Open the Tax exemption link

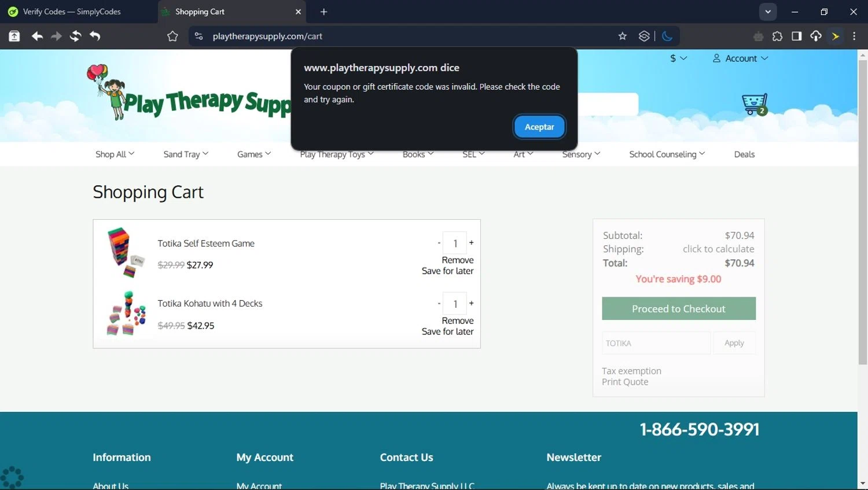(631, 371)
